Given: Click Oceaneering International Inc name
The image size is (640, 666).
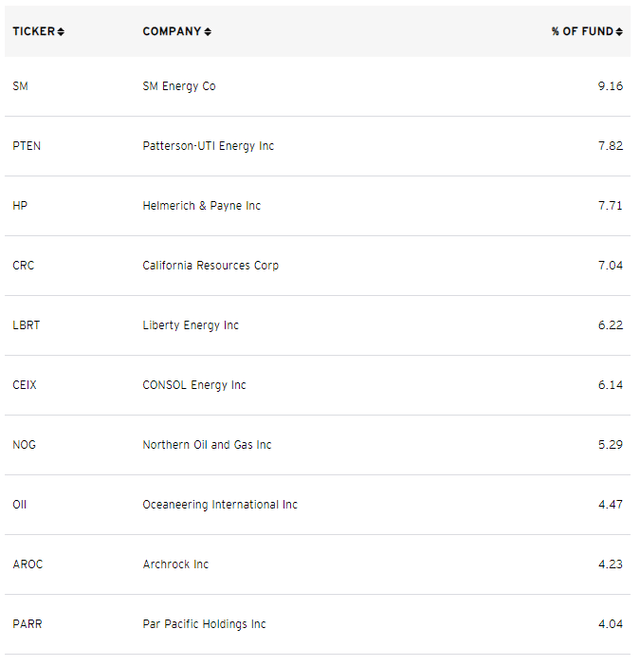Looking at the screenshot, I should click(220, 505).
